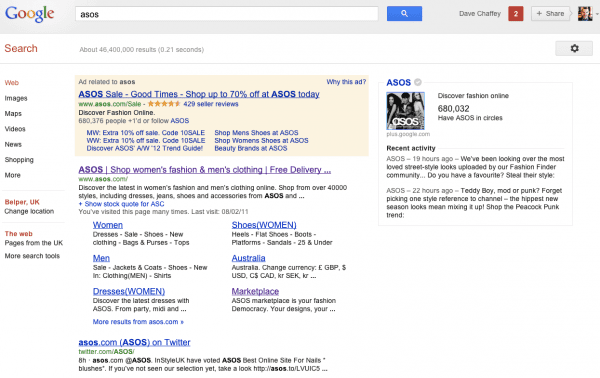Click the Belper, UK location text
Viewport: 600px width, 378px height.
coord(22,202)
